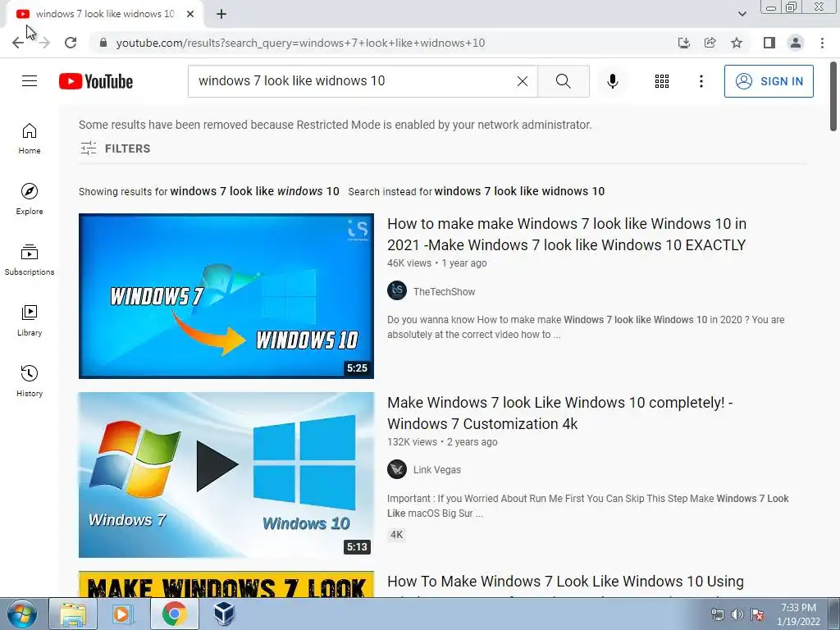Select the 'windows 7 look like widnows 10' tab
Image resolution: width=840 pixels, height=630 pixels.
click(105, 14)
